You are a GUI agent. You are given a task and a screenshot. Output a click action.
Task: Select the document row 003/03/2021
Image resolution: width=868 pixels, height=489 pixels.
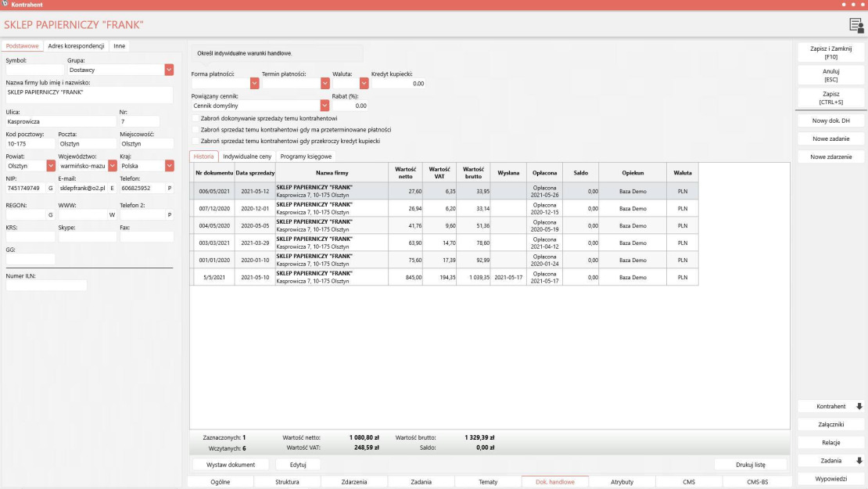click(444, 243)
